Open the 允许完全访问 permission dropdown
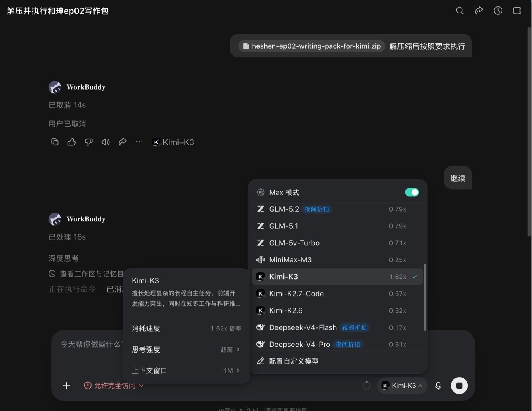532x411 pixels. (114, 386)
